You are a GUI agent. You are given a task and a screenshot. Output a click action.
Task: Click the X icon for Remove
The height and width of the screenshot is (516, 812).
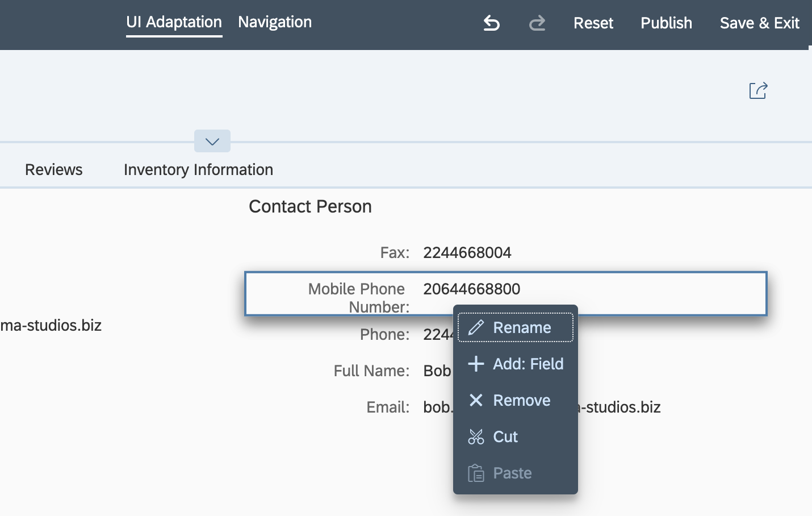click(476, 400)
